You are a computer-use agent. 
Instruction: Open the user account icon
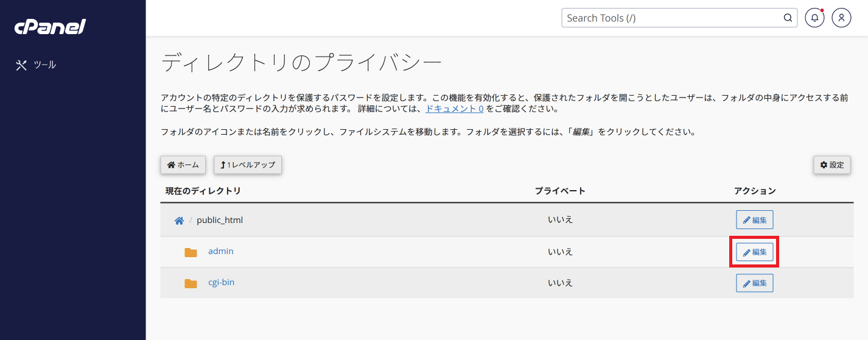coord(841,18)
